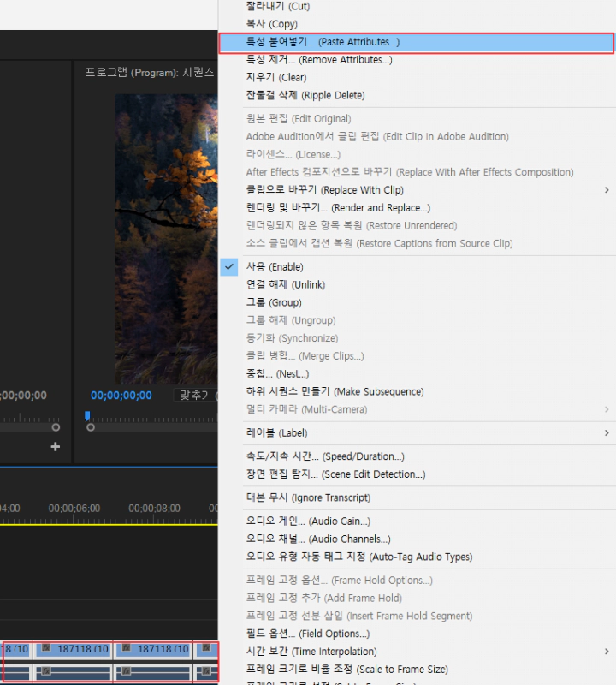Click fx badge on rightmost audio clip
The height and width of the screenshot is (685, 616).
coord(206,671)
